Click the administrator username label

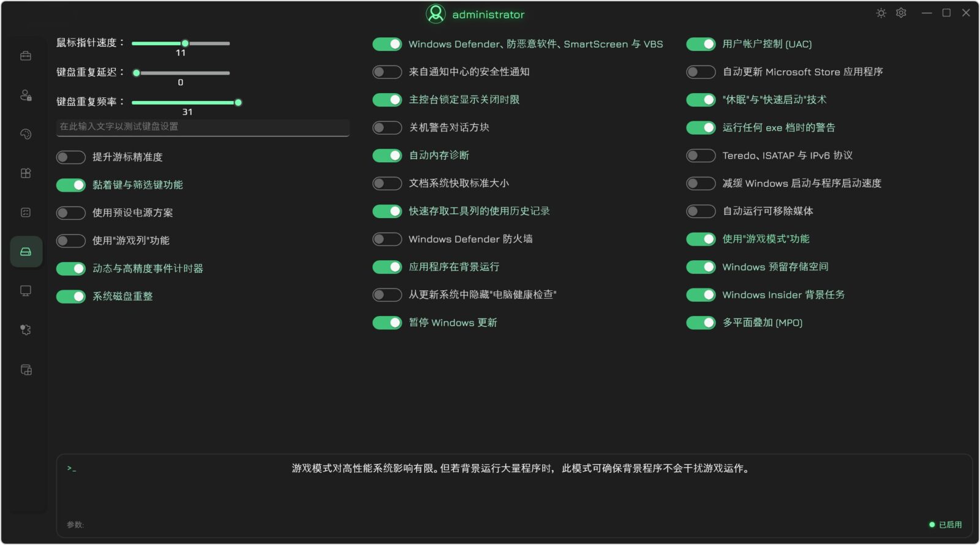[488, 15]
